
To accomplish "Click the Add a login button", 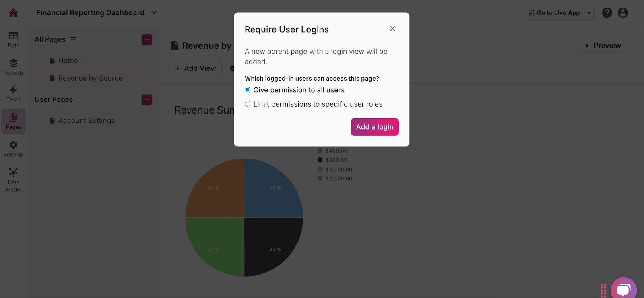I will click(374, 127).
